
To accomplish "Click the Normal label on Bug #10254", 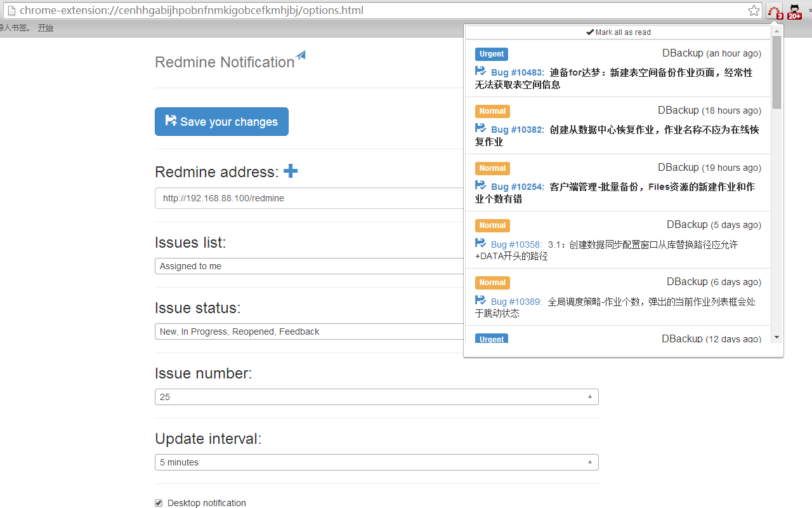I will (x=492, y=168).
